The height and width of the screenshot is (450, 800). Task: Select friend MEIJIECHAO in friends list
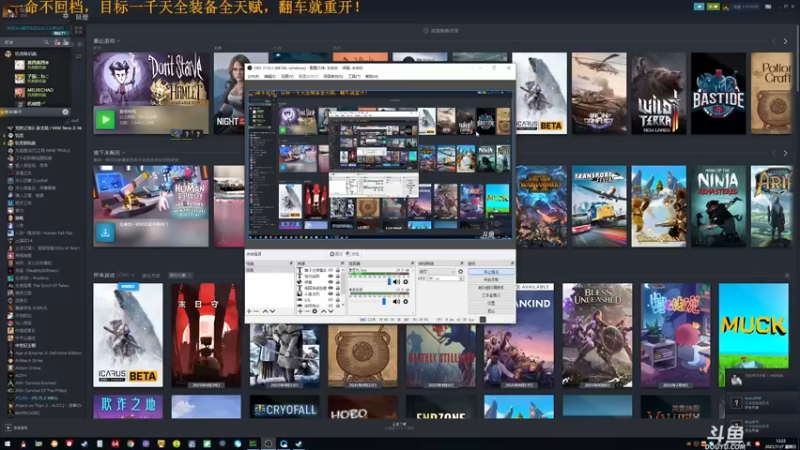(x=40, y=90)
